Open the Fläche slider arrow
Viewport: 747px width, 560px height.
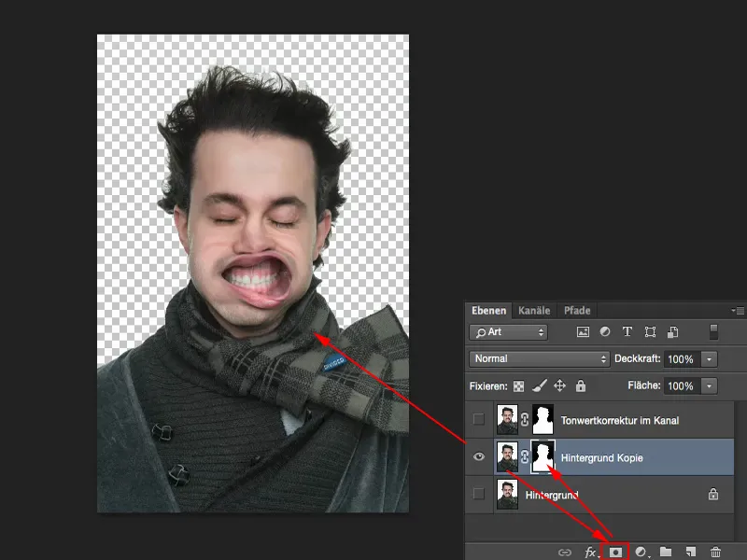tap(709, 385)
